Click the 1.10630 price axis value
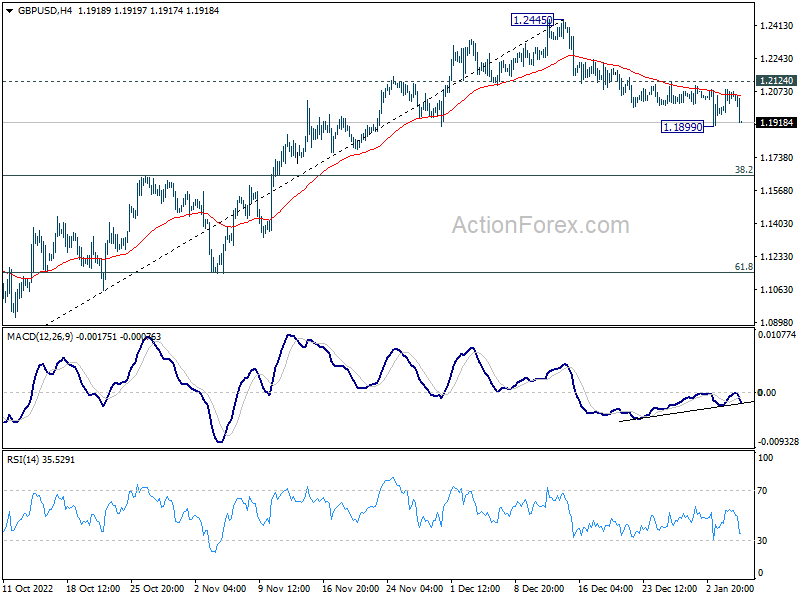This screenshot has height=600, width=800. [x=777, y=289]
